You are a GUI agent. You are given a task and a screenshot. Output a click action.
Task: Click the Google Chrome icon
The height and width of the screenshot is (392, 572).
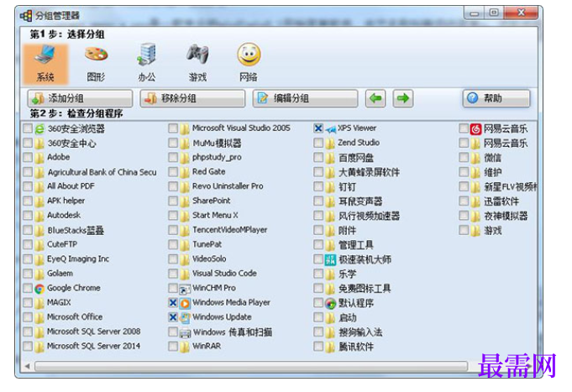(x=39, y=289)
